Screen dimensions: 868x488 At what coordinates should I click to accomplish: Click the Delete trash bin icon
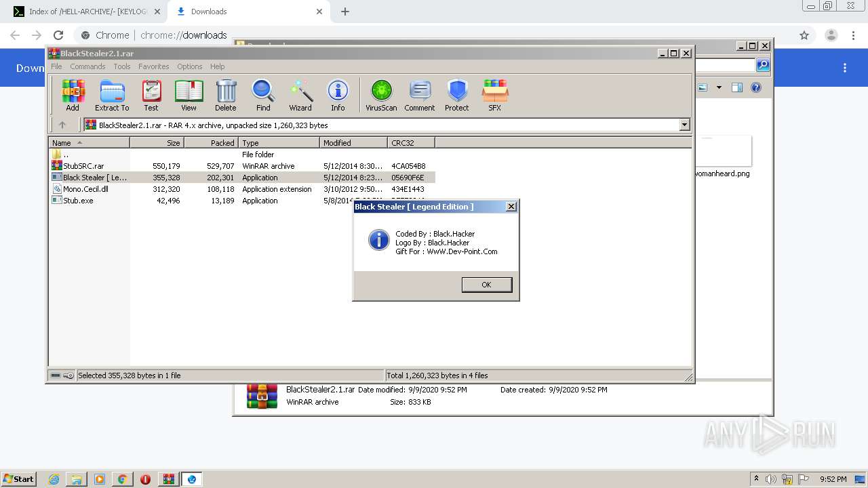(x=226, y=95)
